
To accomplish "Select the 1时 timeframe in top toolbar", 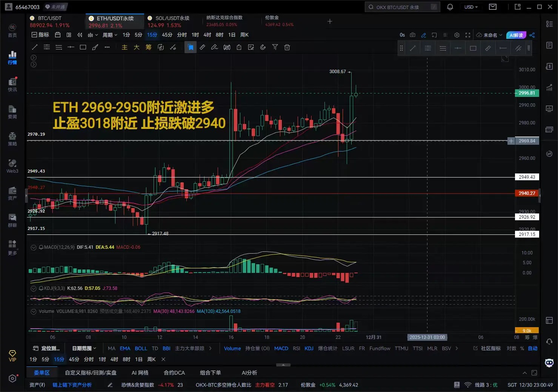I will coord(195,35).
